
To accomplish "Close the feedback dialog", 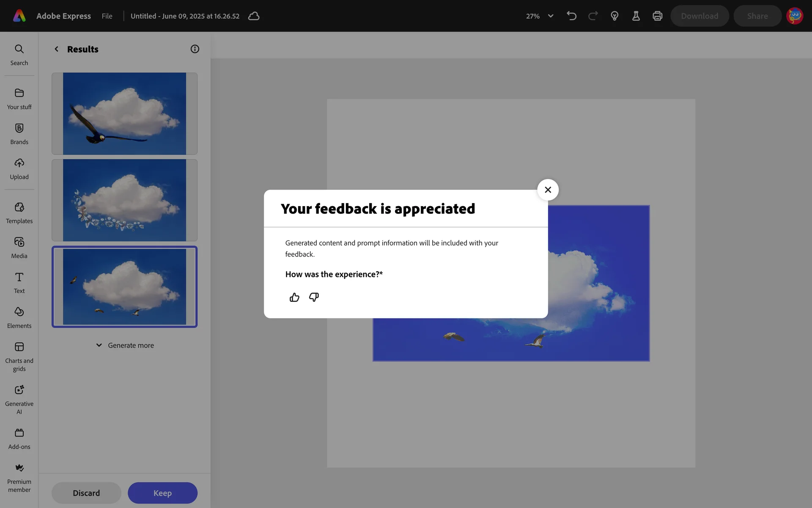I will (548, 190).
